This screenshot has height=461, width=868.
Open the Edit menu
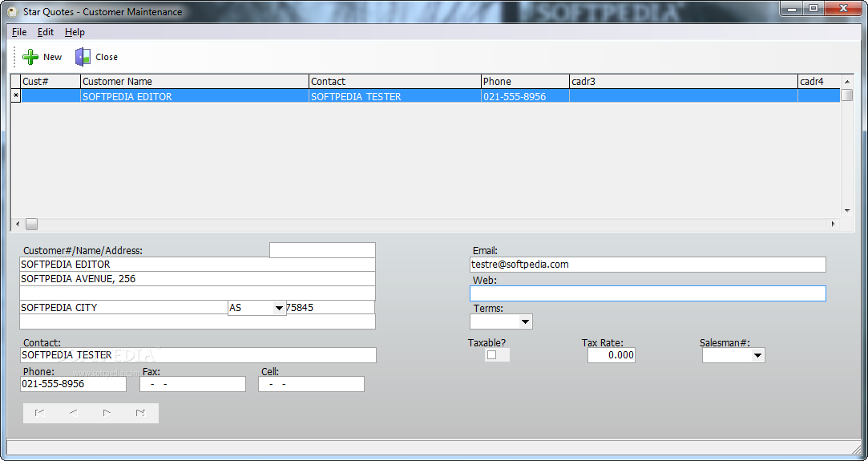click(x=46, y=32)
